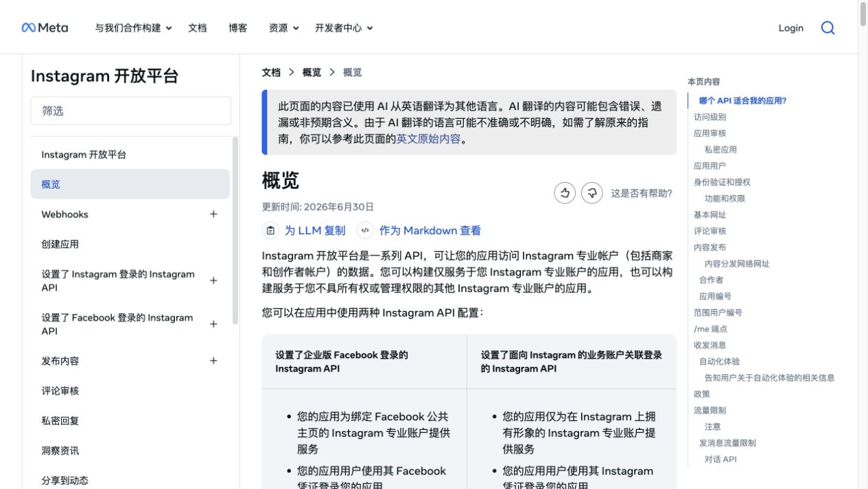Click 文档 in the breadcrumb

pyautogui.click(x=271, y=72)
